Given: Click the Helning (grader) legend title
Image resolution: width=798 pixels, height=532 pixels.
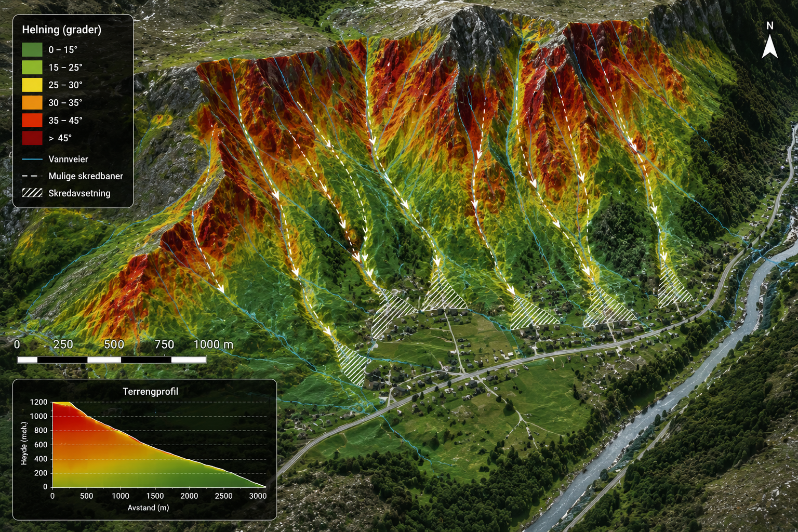Looking at the screenshot, I should click(61, 30).
